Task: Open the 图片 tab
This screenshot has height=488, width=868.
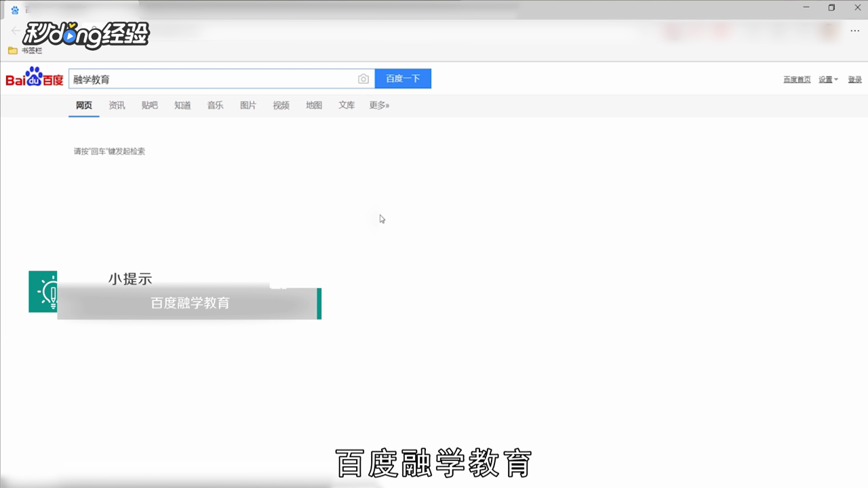Action: point(248,105)
